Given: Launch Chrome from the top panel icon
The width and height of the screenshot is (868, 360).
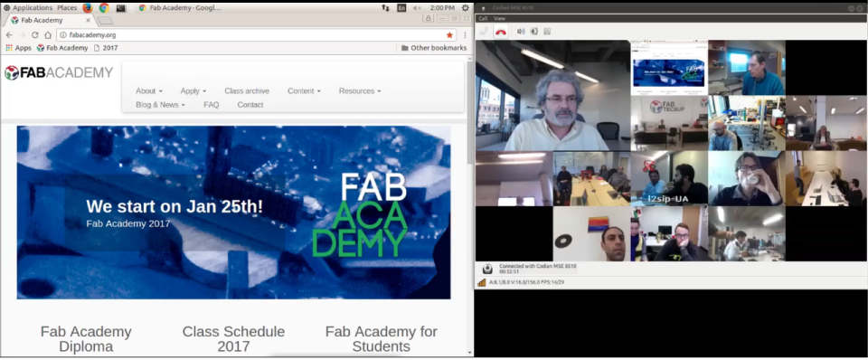Looking at the screenshot, I should (x=104, y=8).
